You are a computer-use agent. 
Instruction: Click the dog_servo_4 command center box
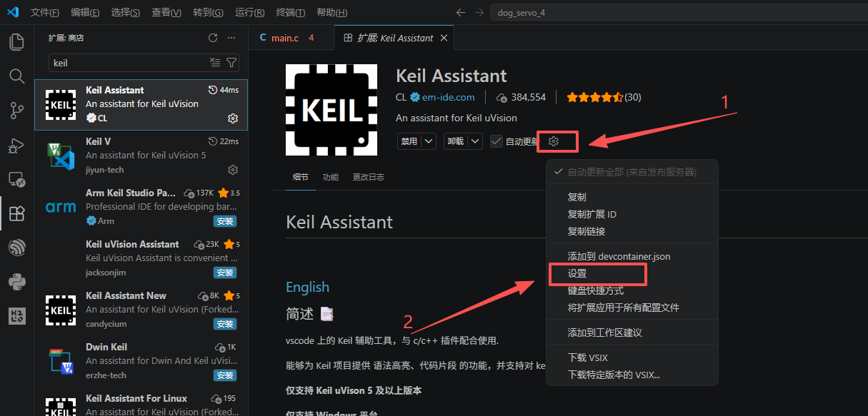679,12
